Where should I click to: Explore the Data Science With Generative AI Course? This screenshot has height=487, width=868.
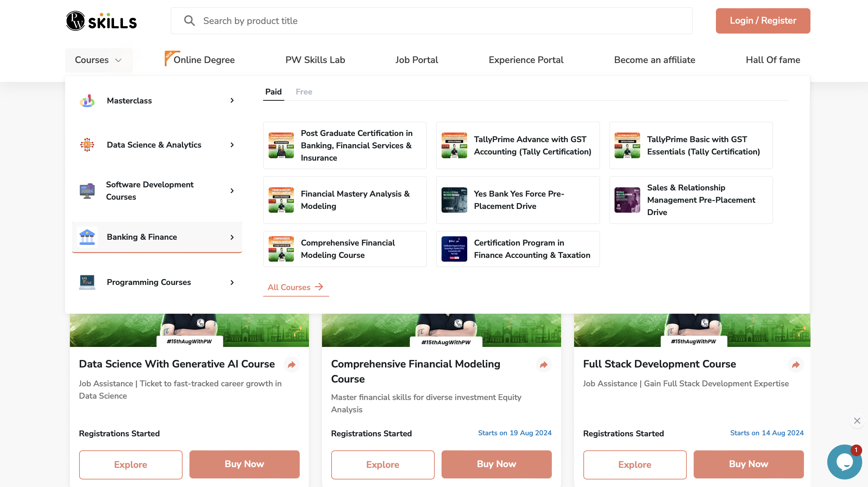point(131,464)
